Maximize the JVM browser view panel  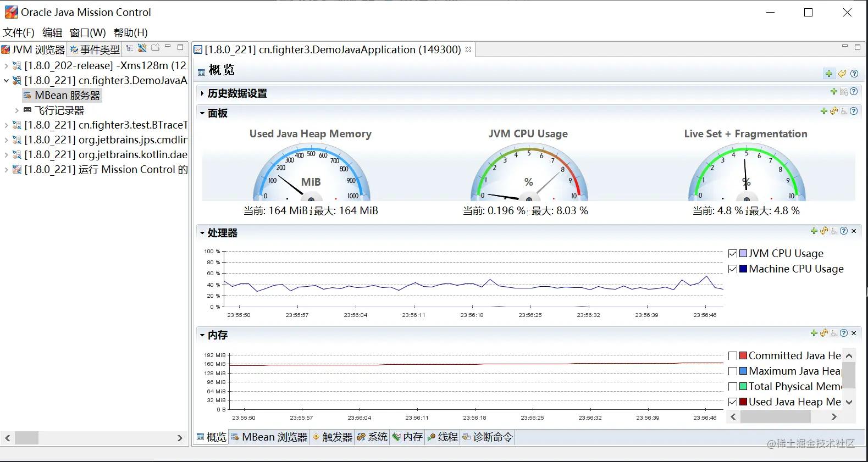(x=180, y=47)
